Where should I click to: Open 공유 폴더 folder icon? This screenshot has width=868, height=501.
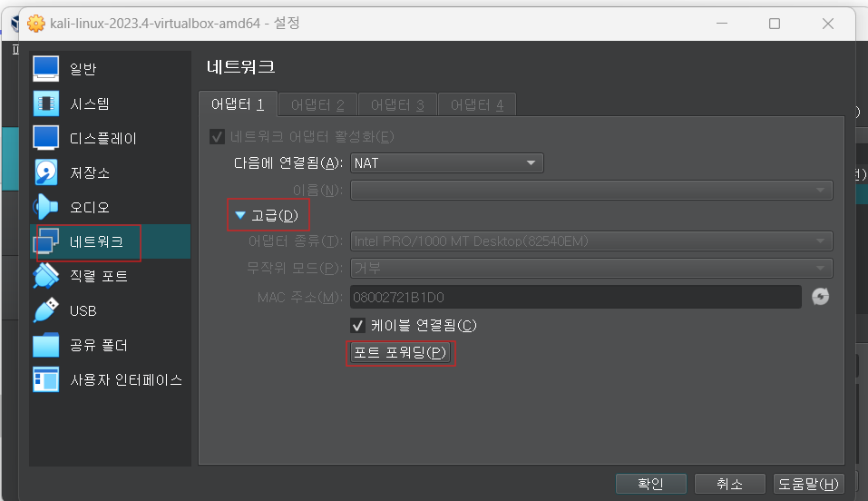[x=46, y=345]
